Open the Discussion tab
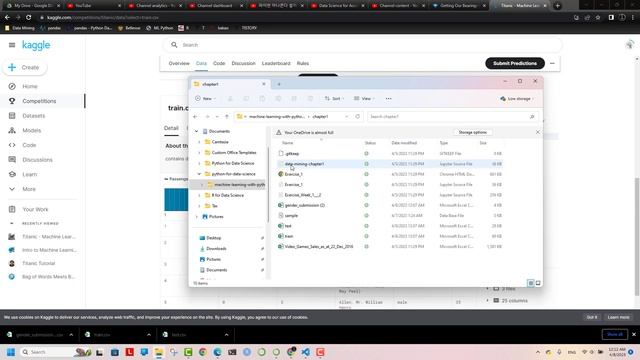Image resolution: width=640 pixels, height=360 pixels. coord(243,63)
